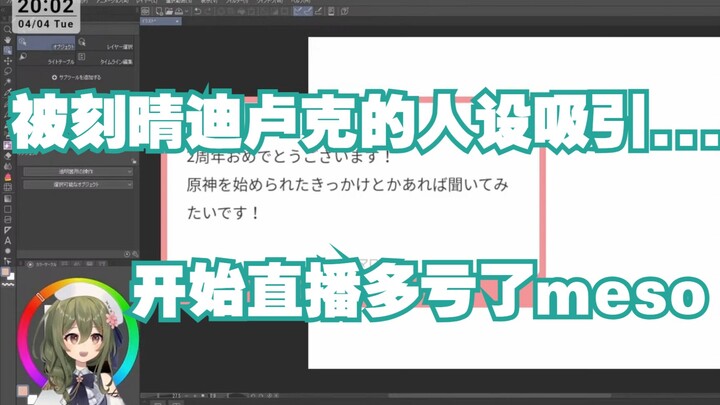Open the dropdown arrow beside Save icon
Screen dimensions: 720x405
(186, 11)
